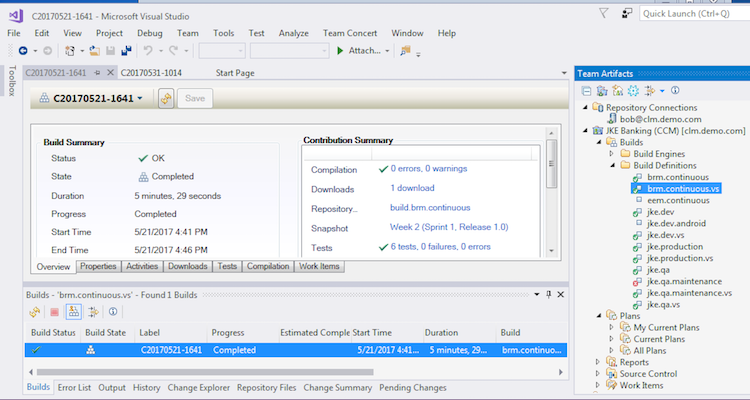
Task: Click the Open File folder icon
Action: 95,51
